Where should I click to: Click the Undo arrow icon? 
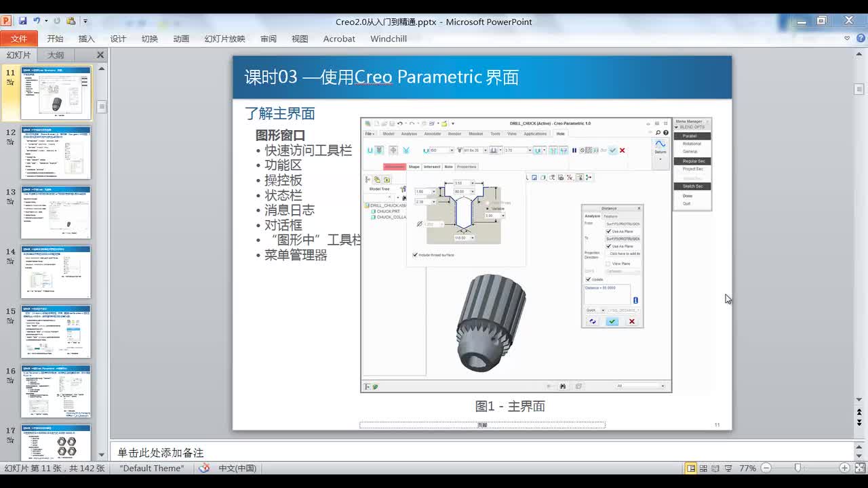(x=37, y=21)
